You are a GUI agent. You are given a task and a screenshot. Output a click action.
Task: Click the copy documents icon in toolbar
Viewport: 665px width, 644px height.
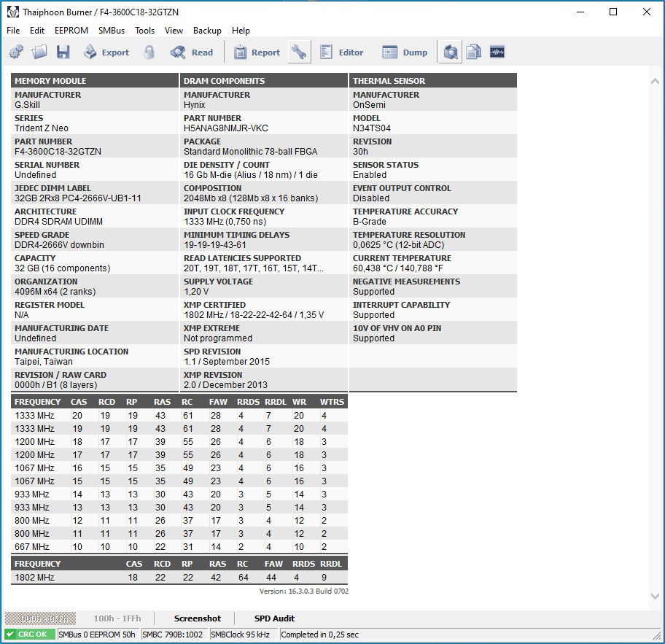473,53
